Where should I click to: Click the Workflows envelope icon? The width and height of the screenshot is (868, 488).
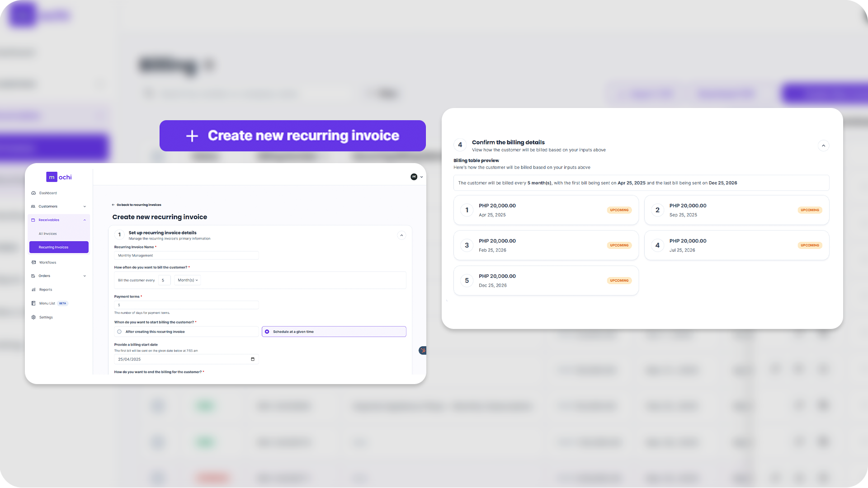33,263
